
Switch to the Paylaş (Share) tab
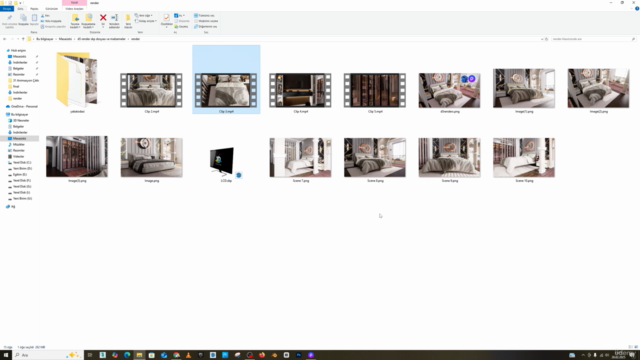(x=34, y=9)
